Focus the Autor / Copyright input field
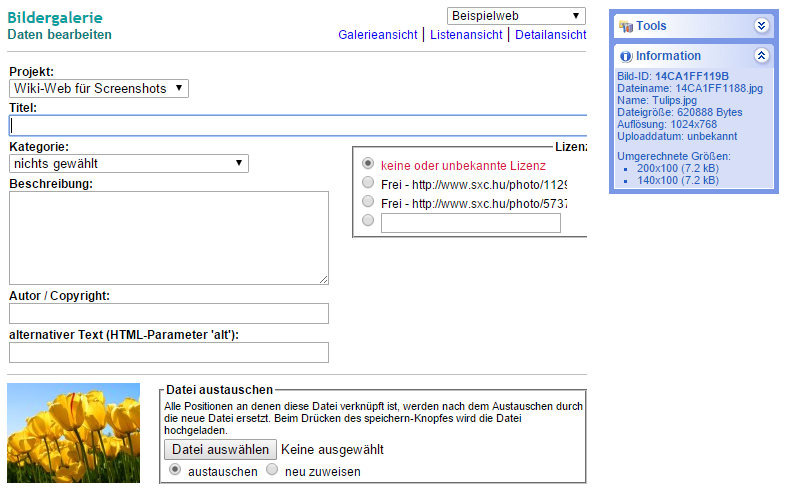 [x=169, y=313]
